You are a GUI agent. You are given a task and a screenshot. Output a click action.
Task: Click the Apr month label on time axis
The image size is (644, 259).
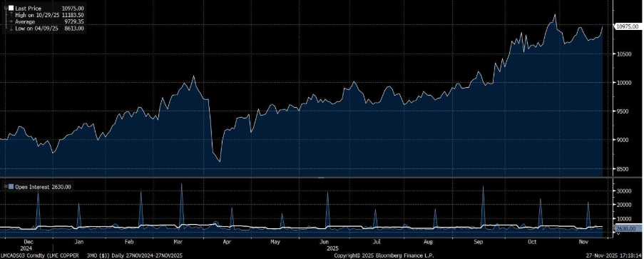(226, 242)
